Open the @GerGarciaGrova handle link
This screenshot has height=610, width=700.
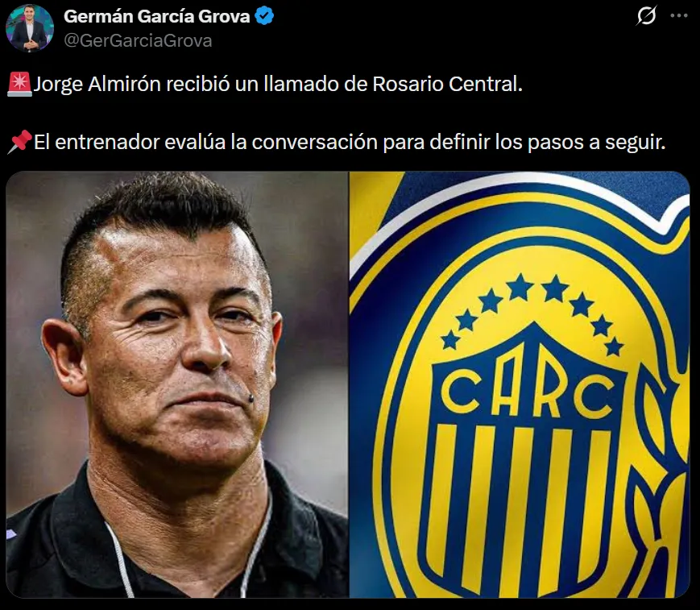click(x=138, y=40)
